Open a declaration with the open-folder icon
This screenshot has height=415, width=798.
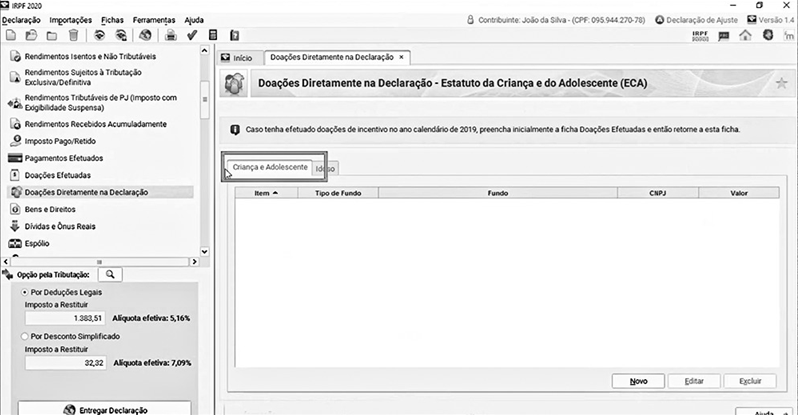(x=32, y=35)
